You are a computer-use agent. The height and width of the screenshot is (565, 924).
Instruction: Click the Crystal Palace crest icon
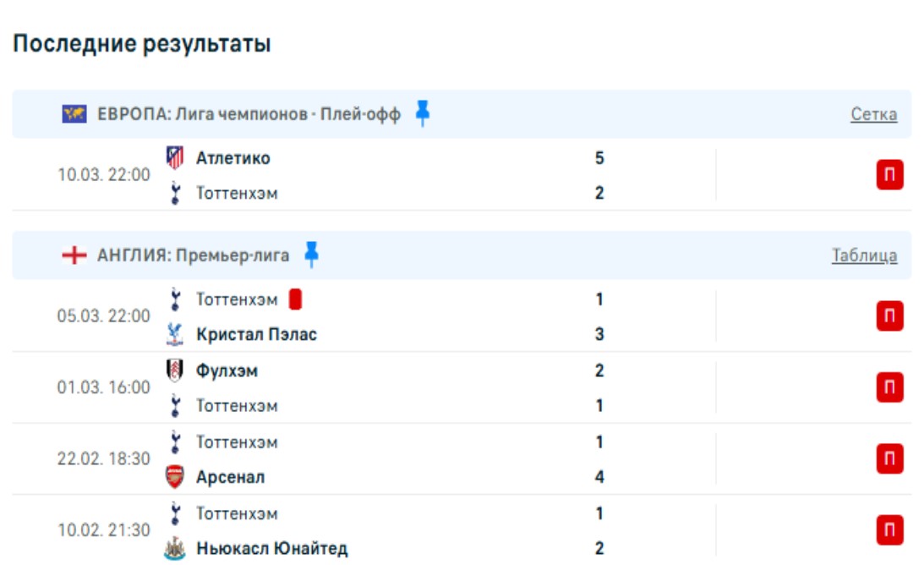pos(175,335)
